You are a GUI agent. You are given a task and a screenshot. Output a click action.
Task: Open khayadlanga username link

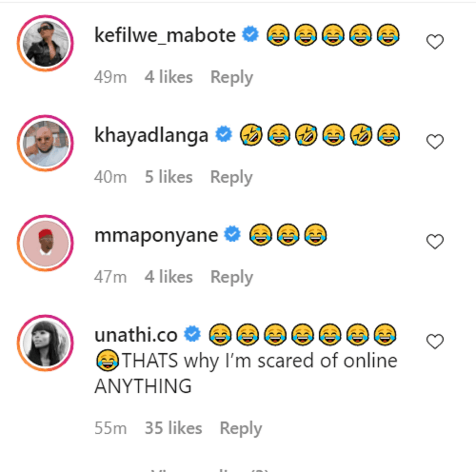151,135
